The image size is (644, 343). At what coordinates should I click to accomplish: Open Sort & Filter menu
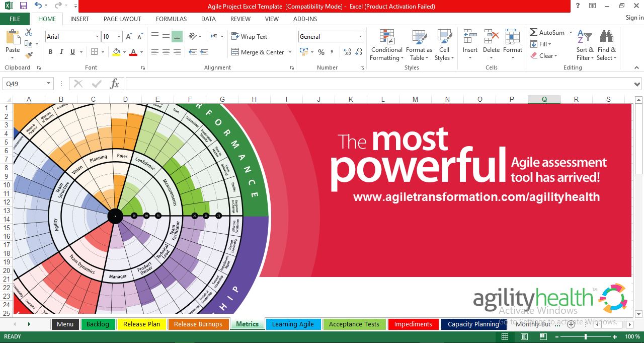[x=585, y=45]
